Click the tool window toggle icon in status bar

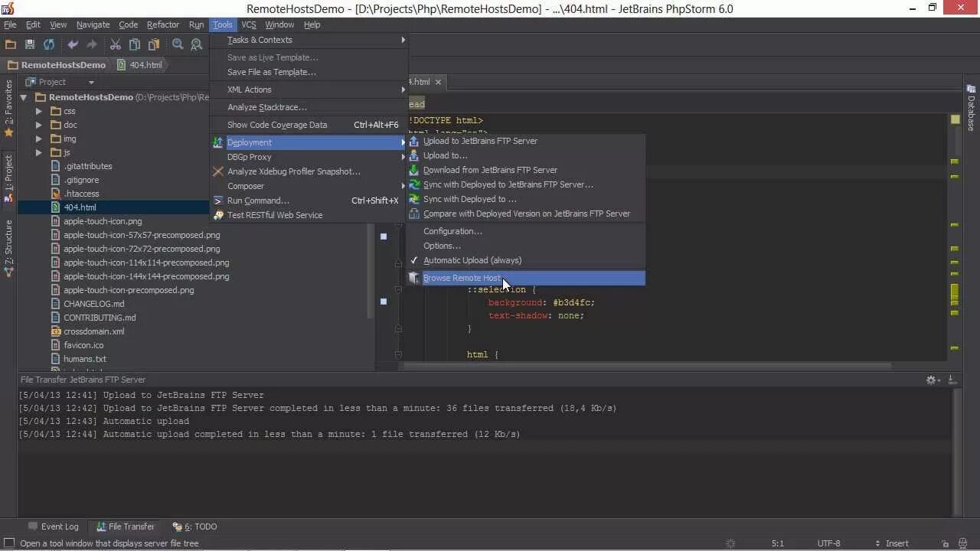[x=9, y=543]
